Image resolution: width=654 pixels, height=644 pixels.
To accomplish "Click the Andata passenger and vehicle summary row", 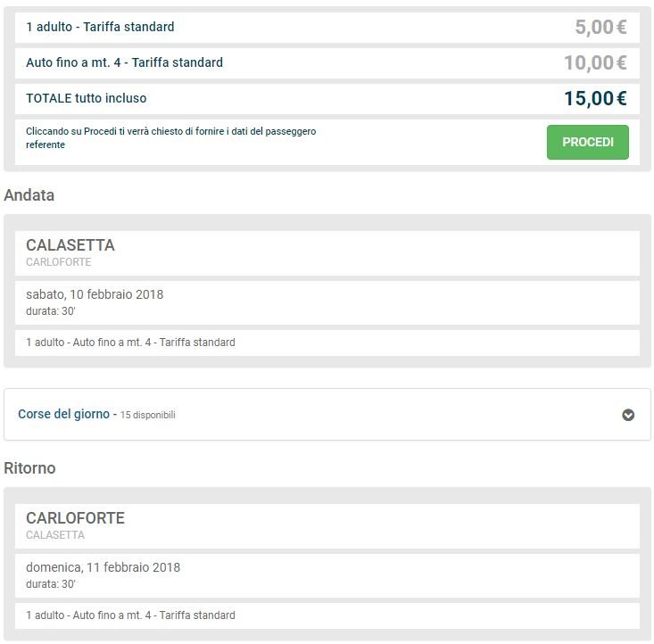I will point(327,343).
